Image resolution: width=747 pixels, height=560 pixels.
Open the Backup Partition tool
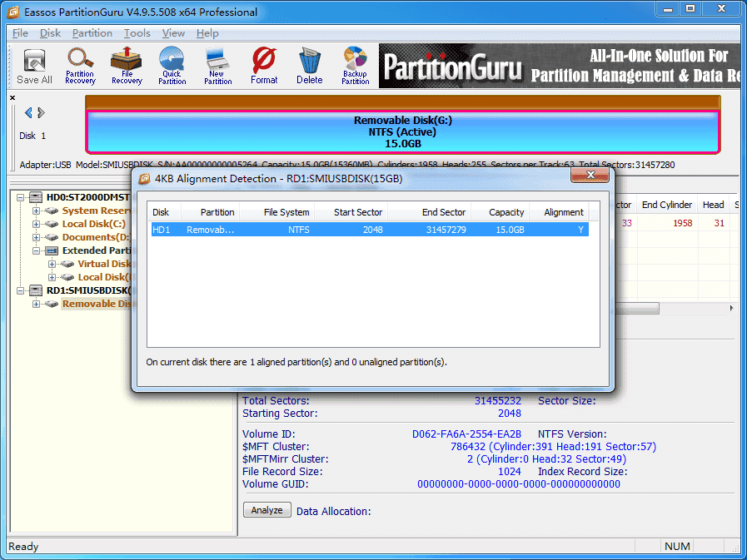pos(355,67)
